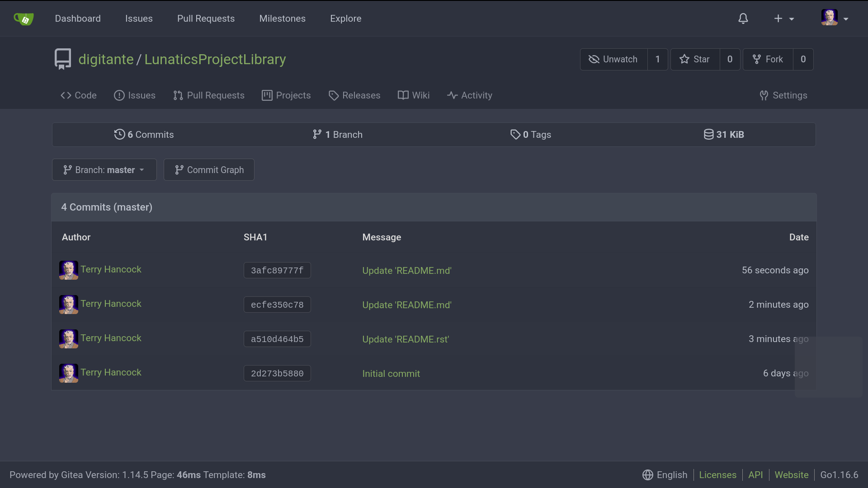868x488 pixels.
Task: Open the notifications bell
Action: pos(743,19)
